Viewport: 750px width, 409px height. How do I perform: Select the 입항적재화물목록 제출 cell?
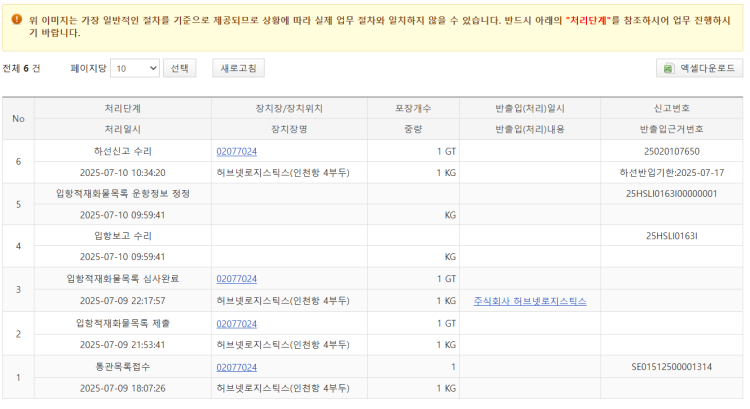[x=122, y=323]
